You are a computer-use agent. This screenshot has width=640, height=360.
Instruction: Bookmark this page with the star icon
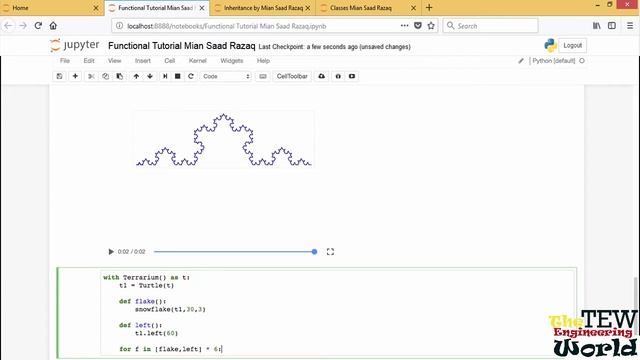[431, 26]
